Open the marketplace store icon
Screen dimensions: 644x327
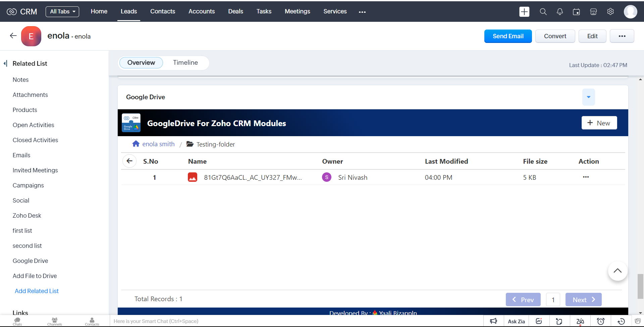[593, 12]
